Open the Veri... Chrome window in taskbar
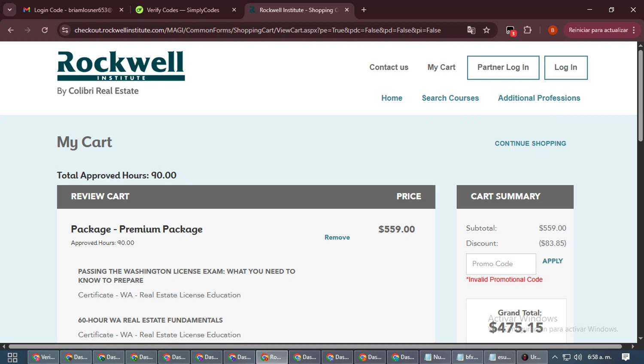The width and height of the screenshot is (644, 364). 43,357
